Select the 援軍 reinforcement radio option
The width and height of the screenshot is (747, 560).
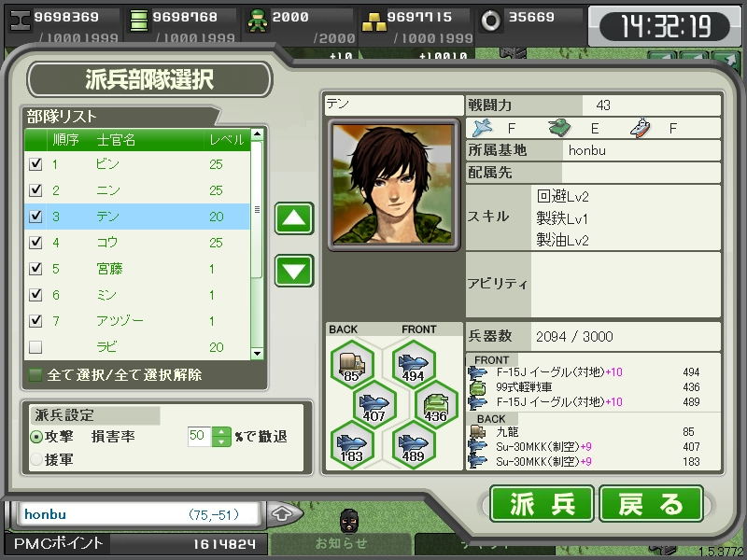click(x=36, y=459)
